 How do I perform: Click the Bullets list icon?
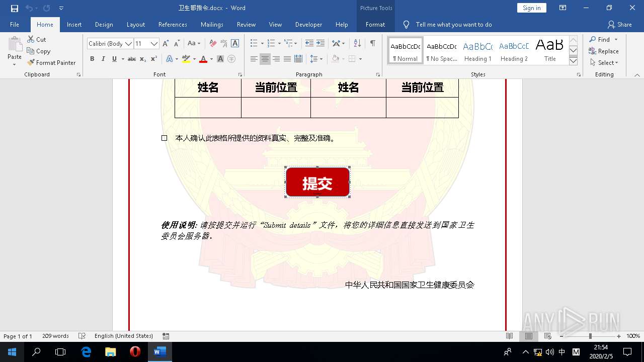point(254,44)
